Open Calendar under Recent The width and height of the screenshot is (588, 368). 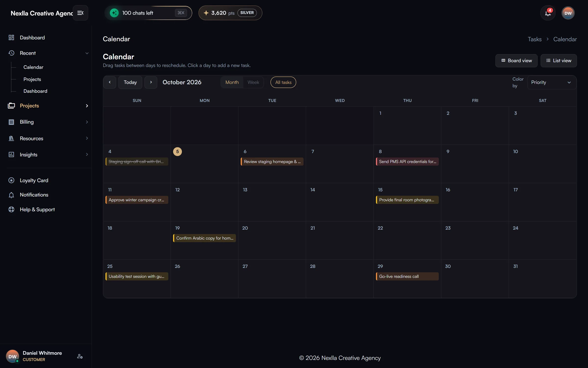pyautogui.click(x=33, y=67)
